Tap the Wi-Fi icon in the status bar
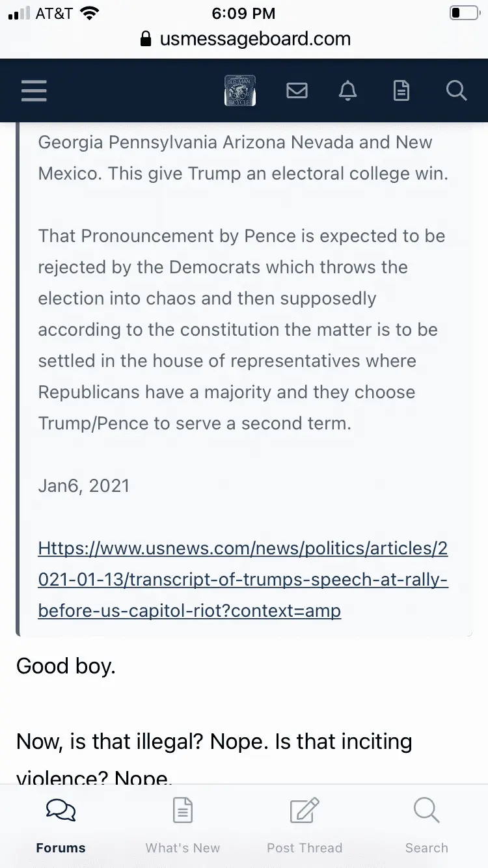488x868 pixels. [90, 13]
